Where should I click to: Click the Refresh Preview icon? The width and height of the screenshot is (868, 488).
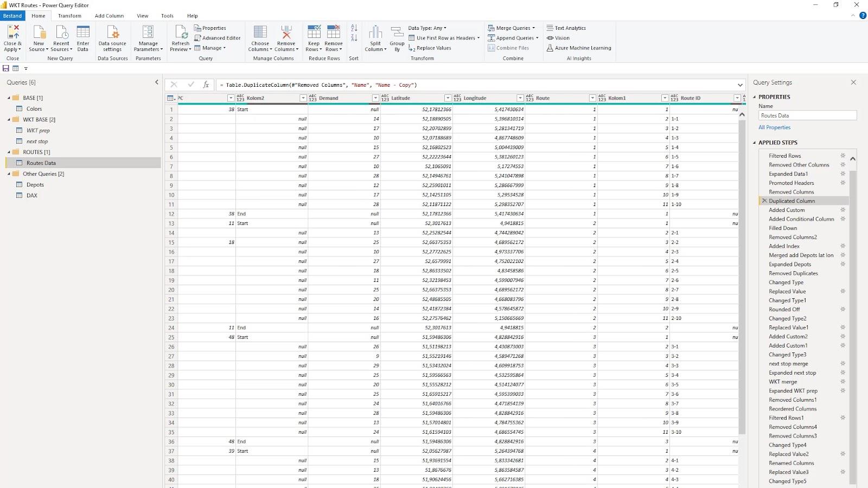pyautogui.click(x=181, y=31)
